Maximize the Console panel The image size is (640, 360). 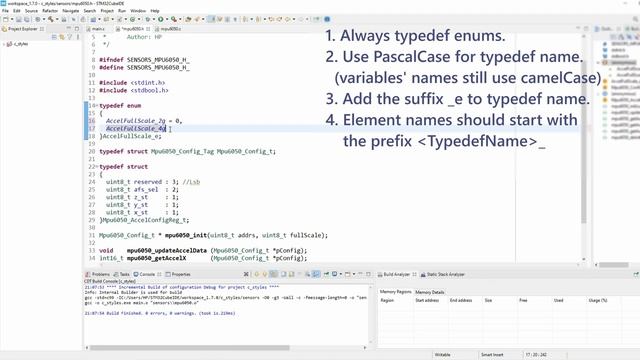368,274
